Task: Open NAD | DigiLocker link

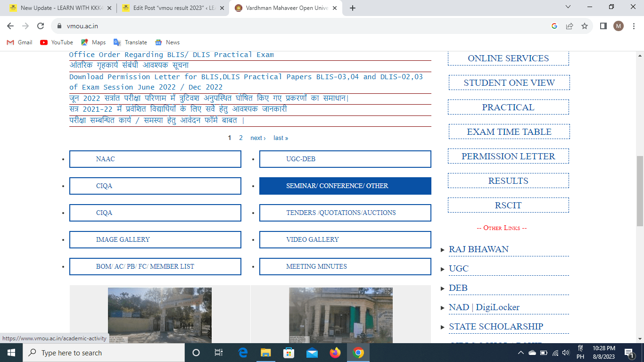Action: (484, 307)
